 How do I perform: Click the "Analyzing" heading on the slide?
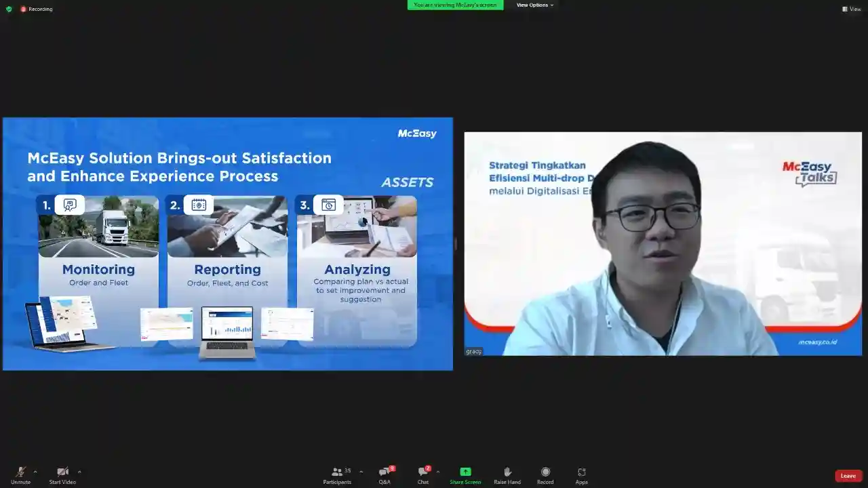[357, 270]
